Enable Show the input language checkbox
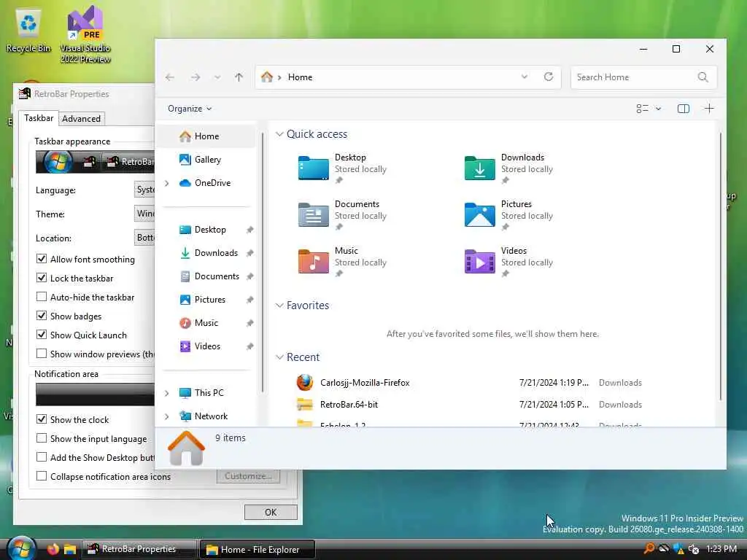This screenshot has height=560, width=747. [x=42, y=438]
